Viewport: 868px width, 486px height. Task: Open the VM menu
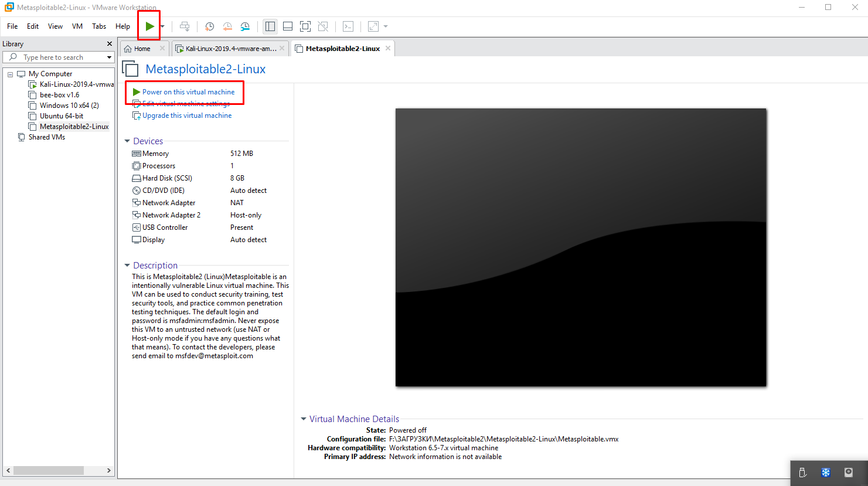coord(77,26)
